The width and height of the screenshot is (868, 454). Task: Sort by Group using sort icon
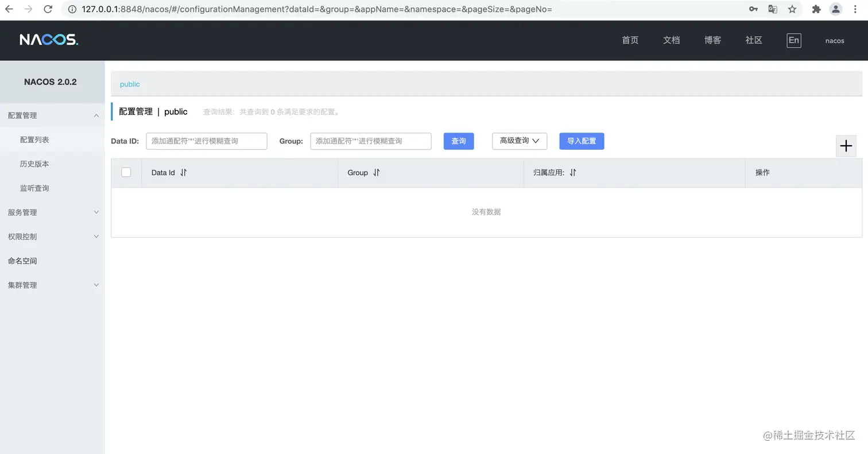[377, 172]
